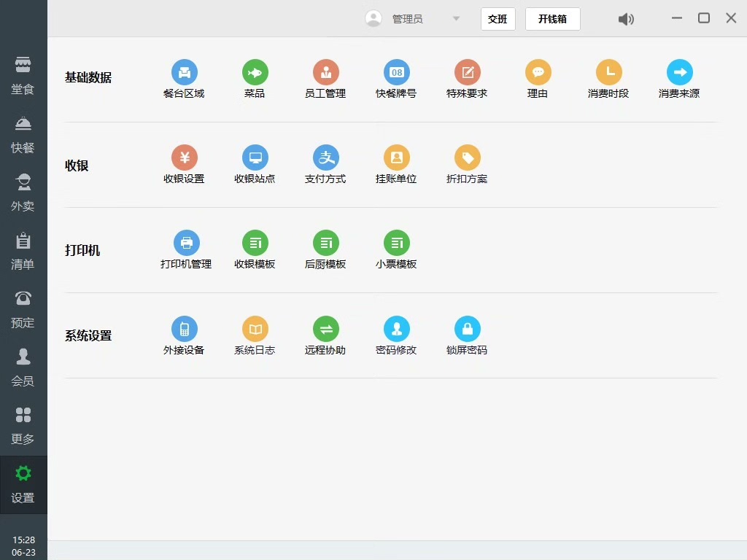This screenshot has width=747, height=560.
Task: Mute sound with the speaker icon
Action: pos(626,19)
